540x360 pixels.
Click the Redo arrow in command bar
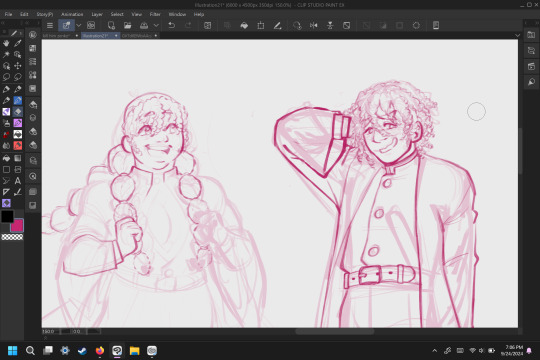(x=188, y=25)
